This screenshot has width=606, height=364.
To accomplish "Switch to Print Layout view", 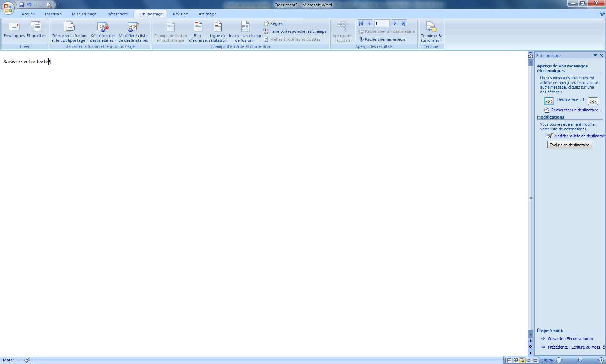I will [x=509, y=360].
